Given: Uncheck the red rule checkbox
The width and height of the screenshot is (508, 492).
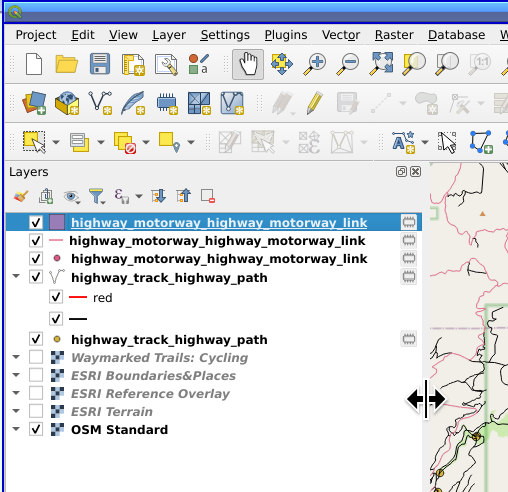Looking at the screenshot, I should tap(56, 297).
